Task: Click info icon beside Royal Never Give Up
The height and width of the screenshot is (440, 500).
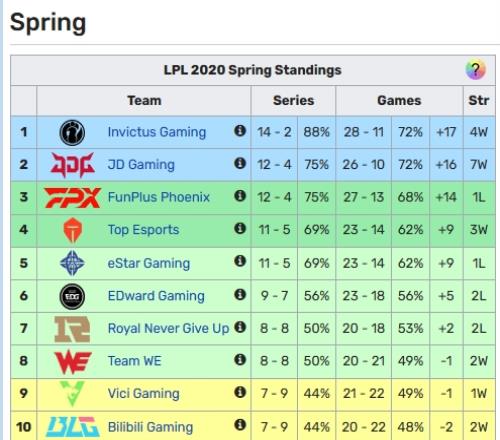Action: click(240, 327)
